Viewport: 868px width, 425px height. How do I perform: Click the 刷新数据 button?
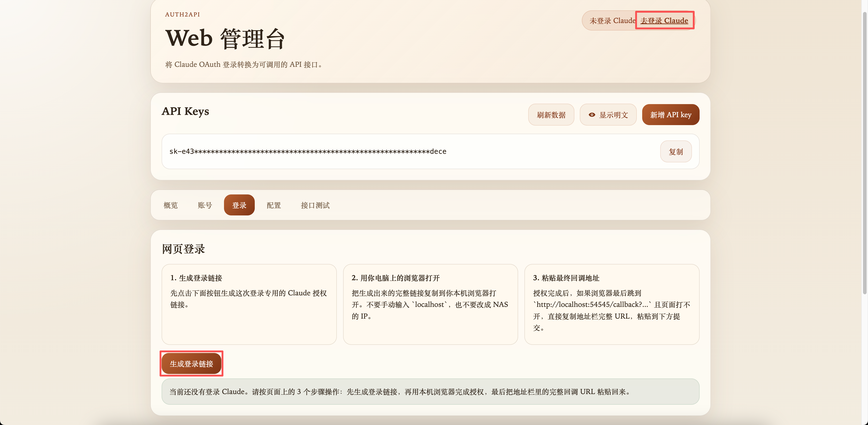(551, 115)
